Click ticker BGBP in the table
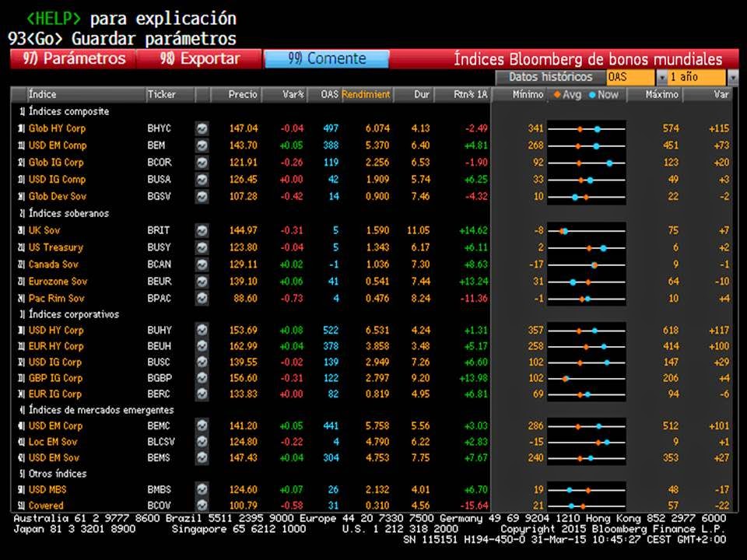The width and height of the screenshot is (747, 560). [x=159, y=378]
